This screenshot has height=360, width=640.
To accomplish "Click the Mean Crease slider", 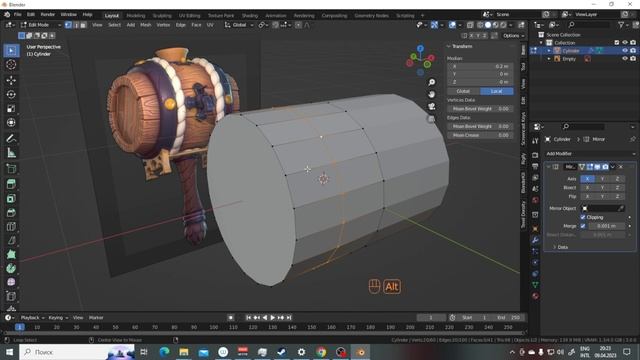I will 480,135.
